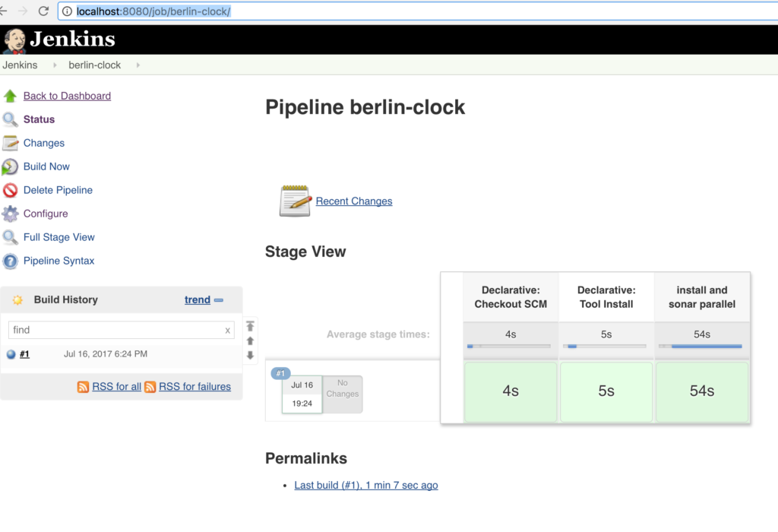Open RSS for failures link
The height and width of the screenshot is (532, 778).
194,387
